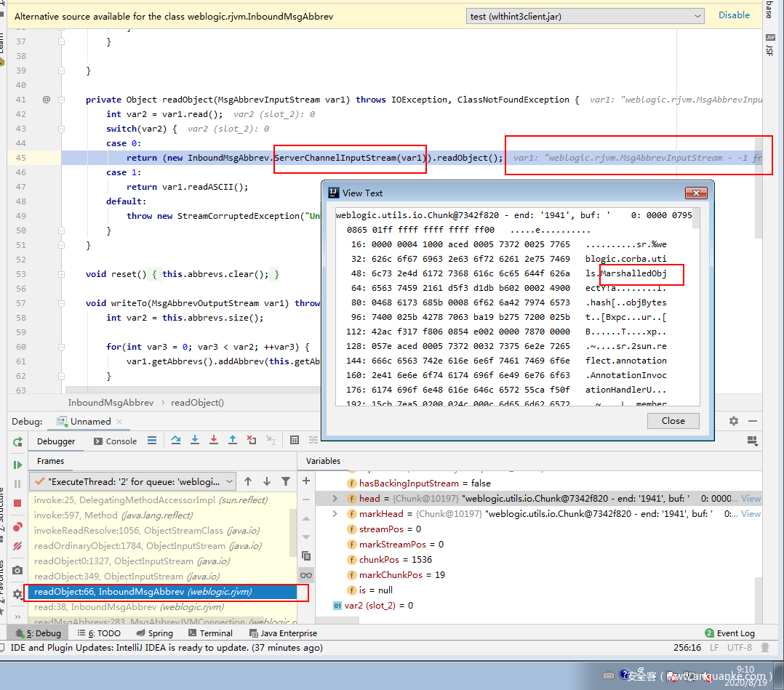Click the Disable link in the notification bar
The width and height of the screenshot is (784, 690).
(x=734, y=15)
